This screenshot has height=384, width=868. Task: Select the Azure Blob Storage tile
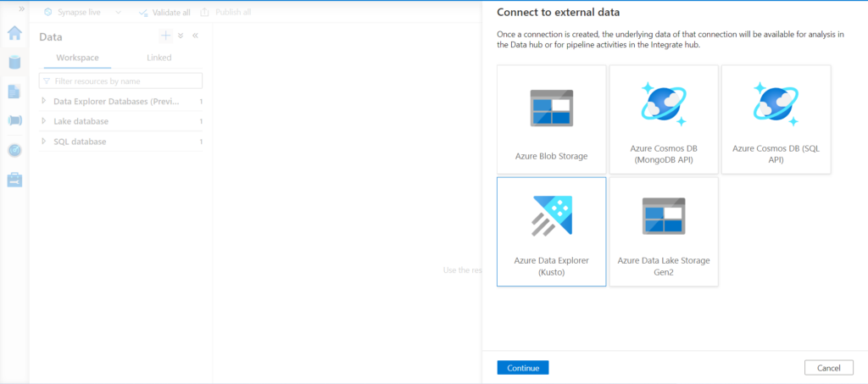551,120
